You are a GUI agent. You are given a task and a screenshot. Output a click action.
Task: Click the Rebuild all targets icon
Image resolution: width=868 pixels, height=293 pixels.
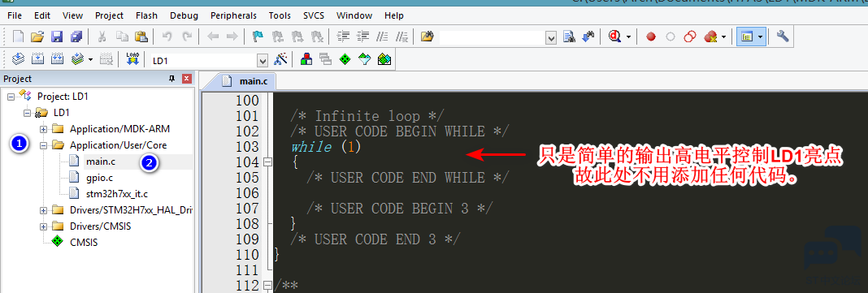[57, 59]
